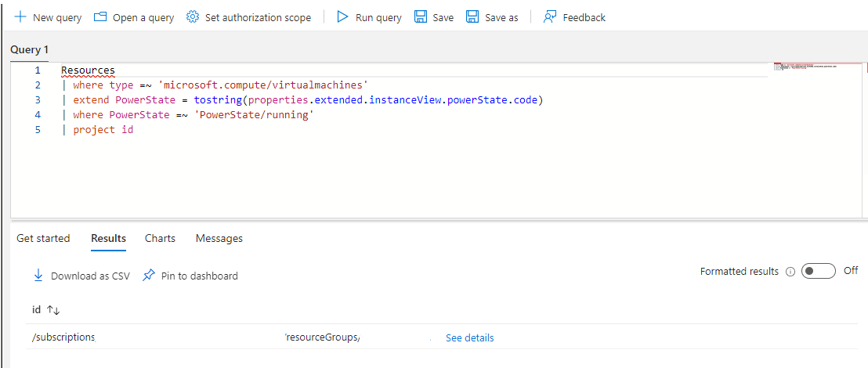Image resolution: width=868 pixels, height=368 pixels.
Task: Click the Formatted results info icon
Action: click(x=790, y=272)
